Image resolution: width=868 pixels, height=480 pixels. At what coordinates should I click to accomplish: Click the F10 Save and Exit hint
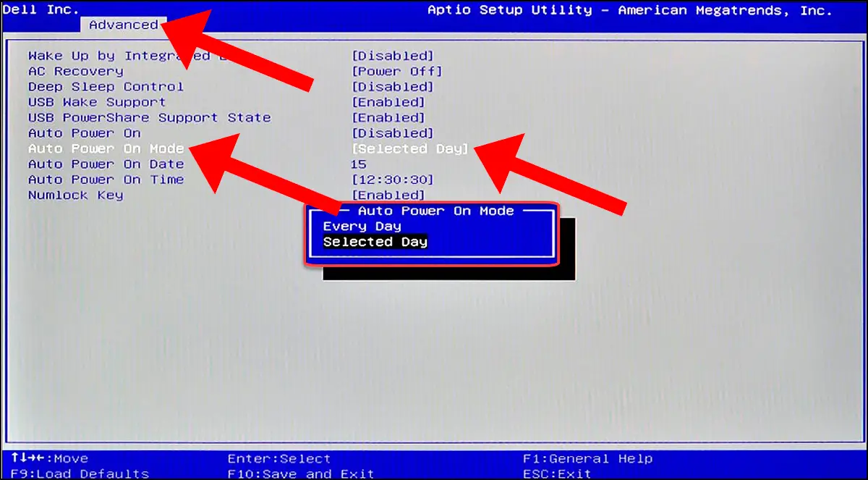301,474
